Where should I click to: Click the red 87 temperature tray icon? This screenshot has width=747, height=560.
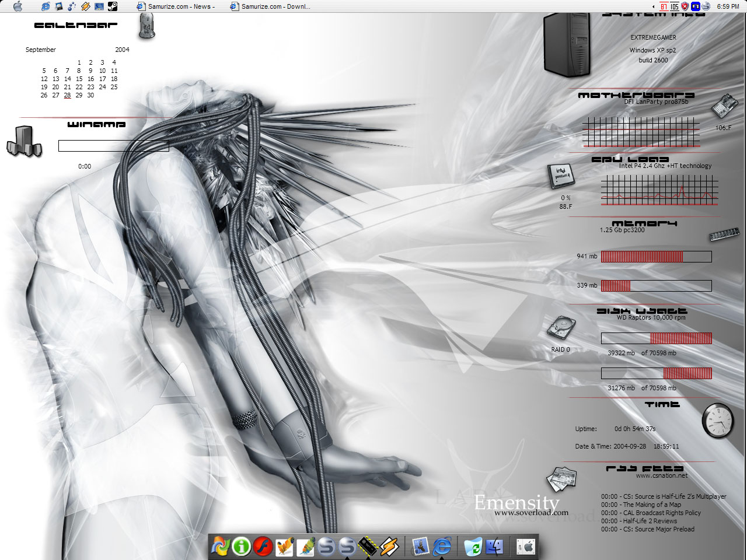coord(664,6)
